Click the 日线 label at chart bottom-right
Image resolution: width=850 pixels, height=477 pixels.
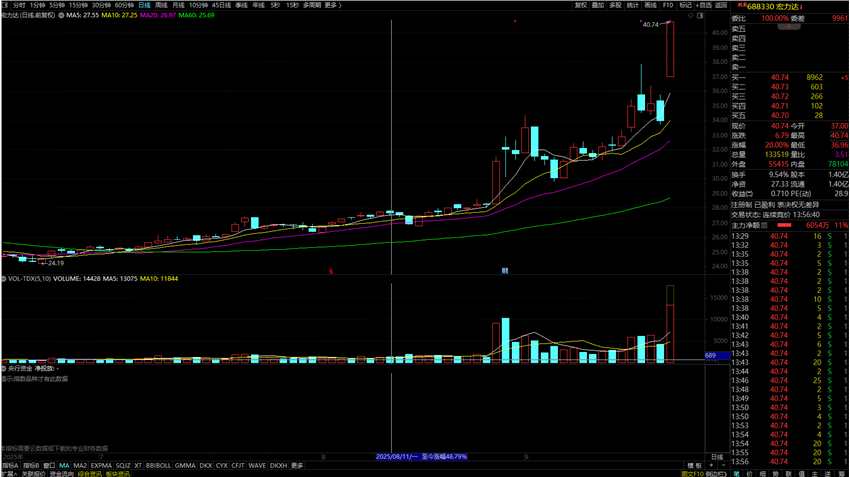(x=717, y=457)
